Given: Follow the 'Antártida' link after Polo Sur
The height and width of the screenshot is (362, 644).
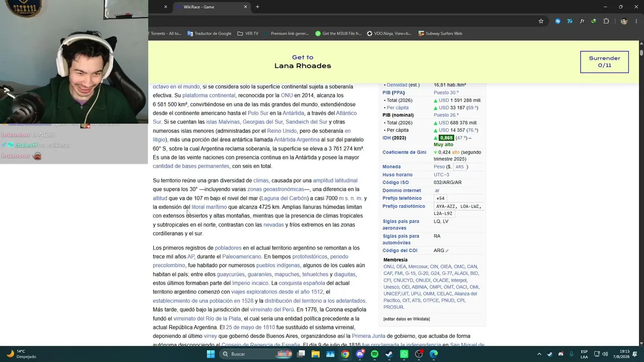Looking at the screenshot, I should pos(293,113).
